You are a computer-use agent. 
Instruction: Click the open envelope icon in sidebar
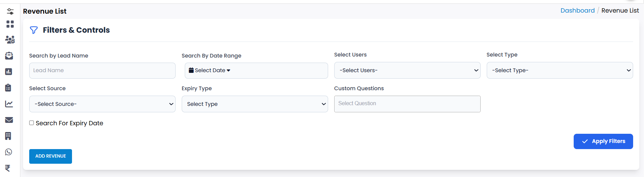point(9,56)
